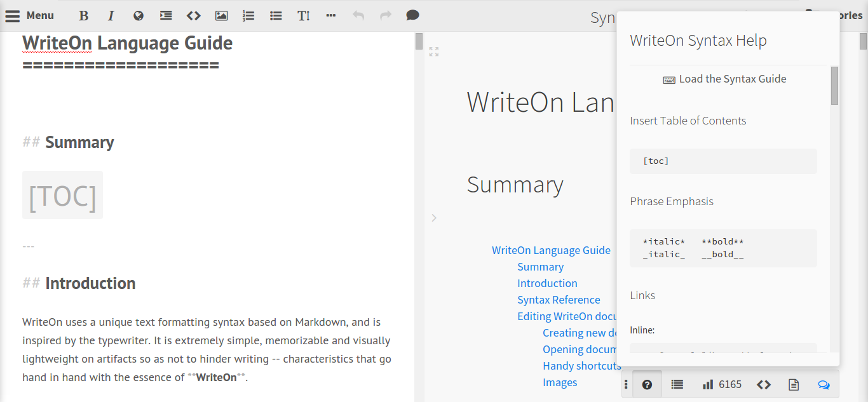Click the Phrase Emphasis help heading
The width and height of the screenshot is (868, 402).
point(672,201)
